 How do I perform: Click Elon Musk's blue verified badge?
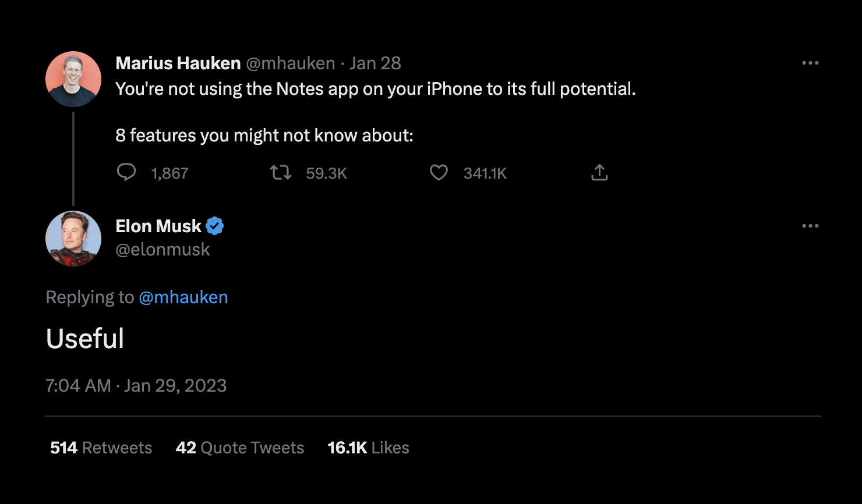click(215, 226)
